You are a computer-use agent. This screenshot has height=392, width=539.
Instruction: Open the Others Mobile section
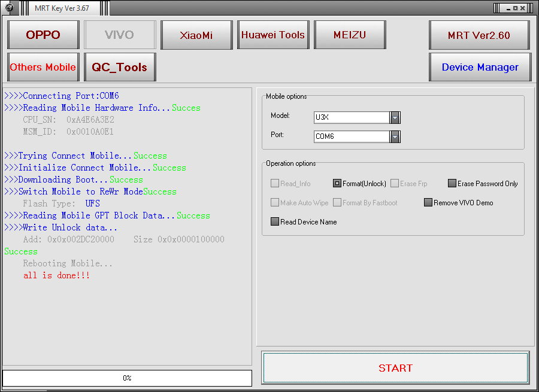pos(43,67)
